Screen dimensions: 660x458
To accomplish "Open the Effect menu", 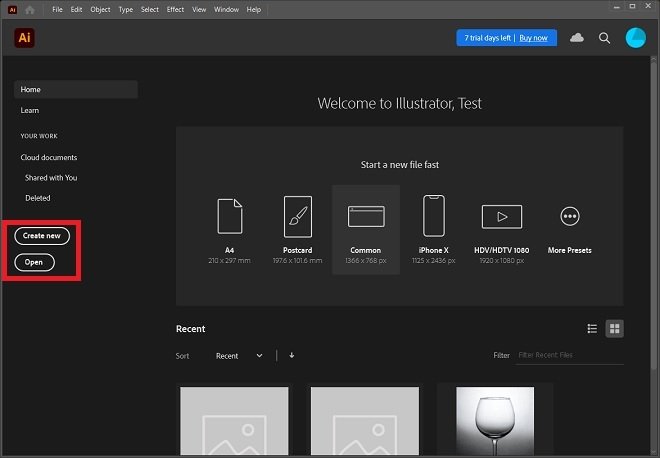I will click(x=175, y=9).
